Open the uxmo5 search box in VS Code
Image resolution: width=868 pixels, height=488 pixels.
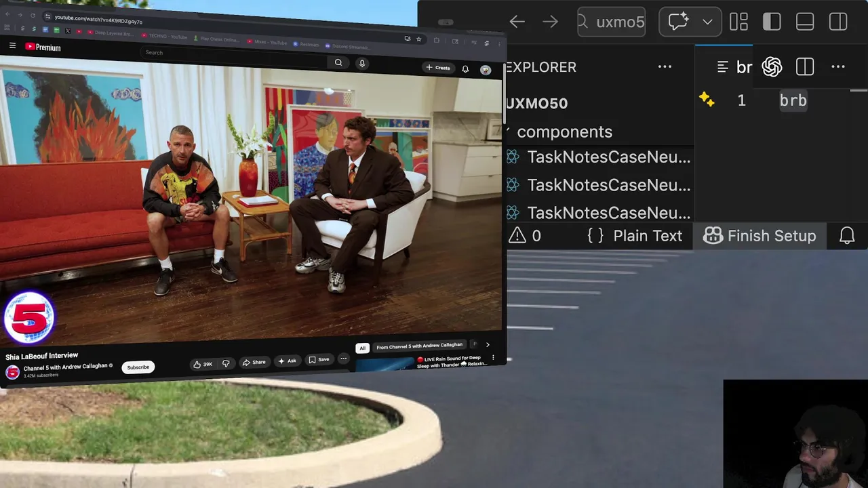612,22
